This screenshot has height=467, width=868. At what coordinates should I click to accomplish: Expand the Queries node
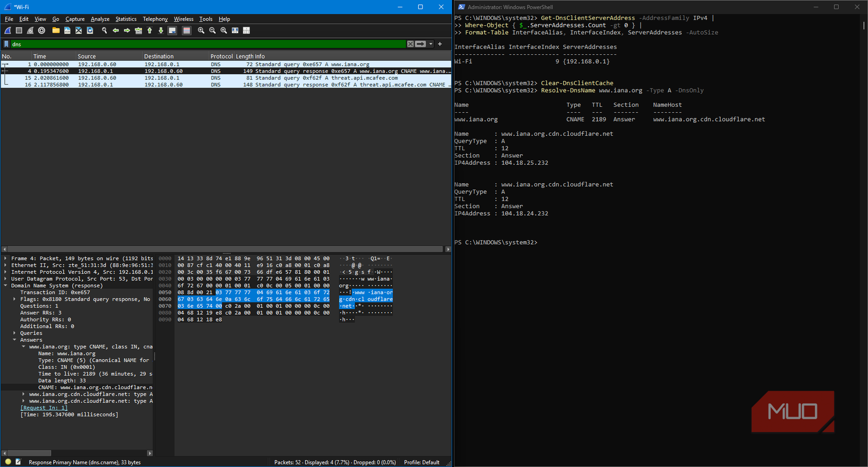[15, 333]
